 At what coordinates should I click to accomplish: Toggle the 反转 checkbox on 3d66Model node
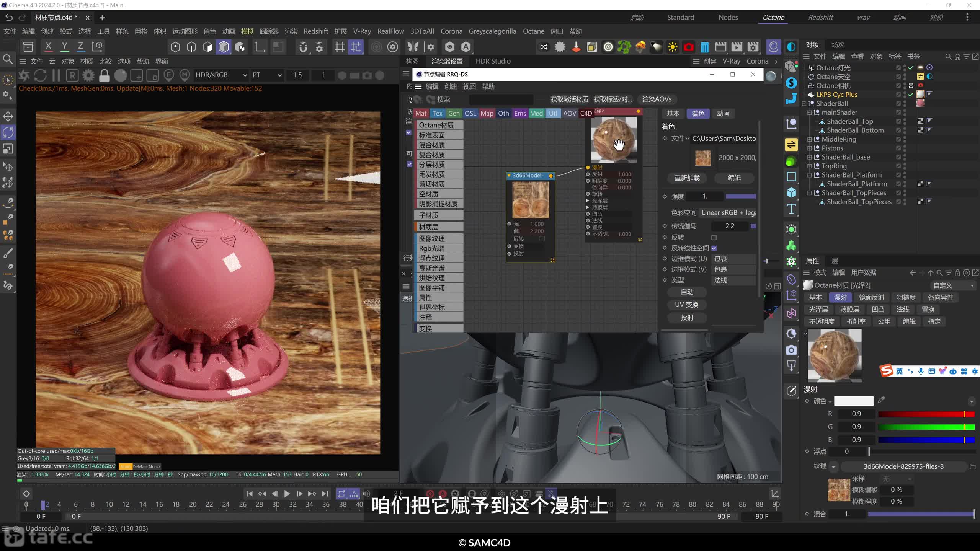pos(542,239)
